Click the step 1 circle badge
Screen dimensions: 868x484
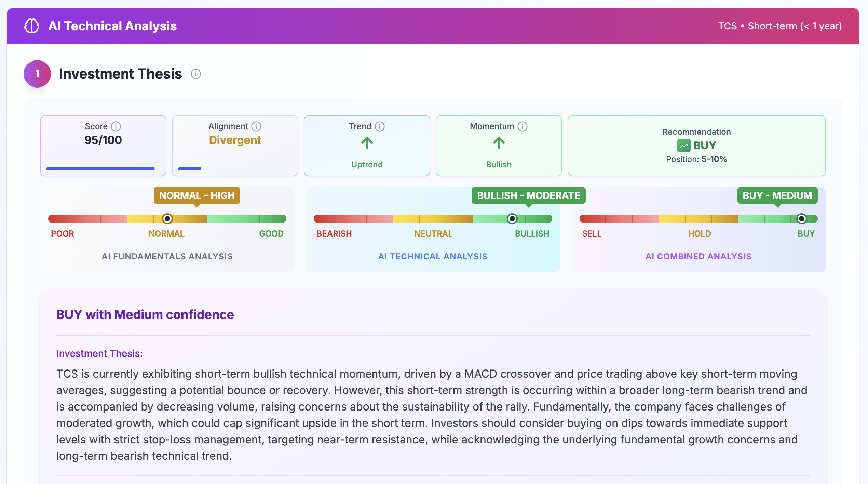pyautogui.click(x=37, y=74)
